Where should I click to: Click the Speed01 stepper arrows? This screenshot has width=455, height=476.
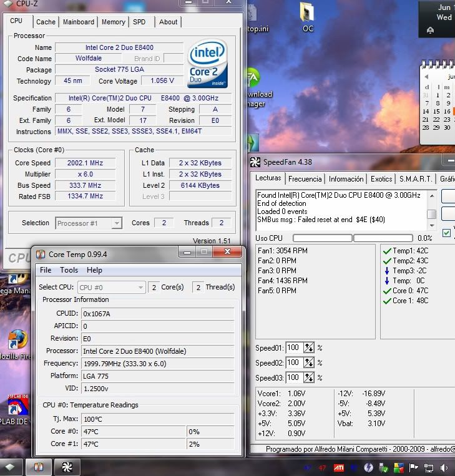pos(309,347)
